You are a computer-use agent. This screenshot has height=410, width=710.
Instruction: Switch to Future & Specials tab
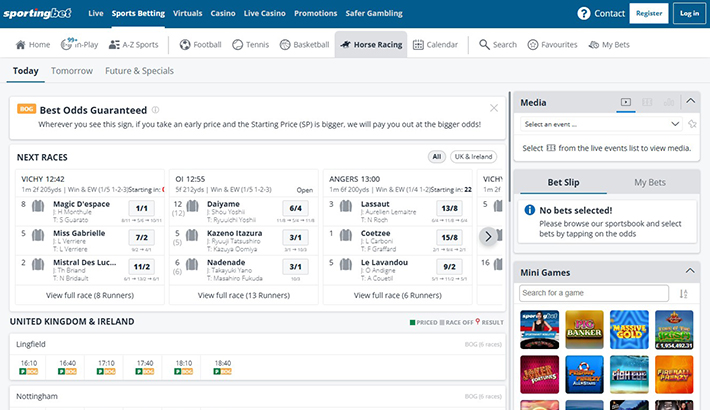coord(139,71)
